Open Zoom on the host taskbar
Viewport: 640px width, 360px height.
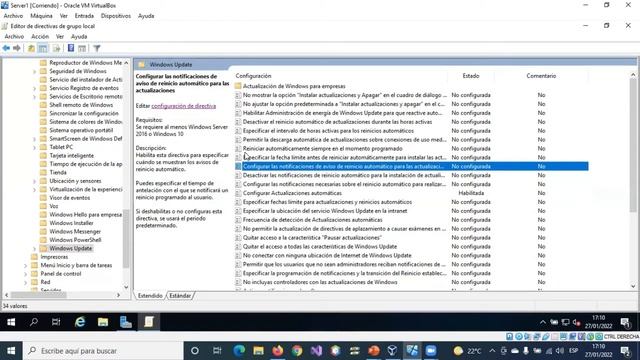point(431,351)
